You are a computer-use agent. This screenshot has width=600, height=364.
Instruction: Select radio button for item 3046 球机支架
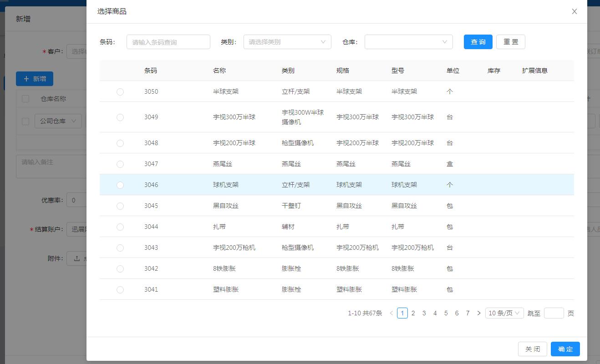[x=120, y=185]
